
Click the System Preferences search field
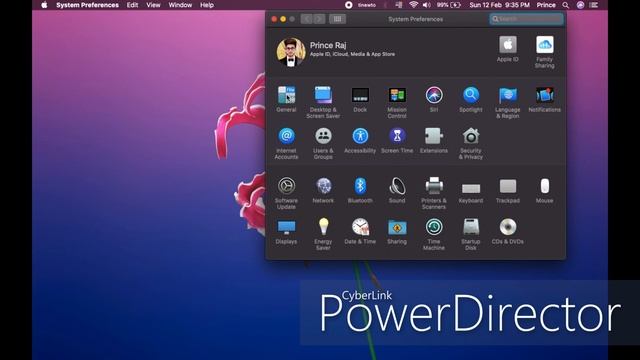pos(527,19)
